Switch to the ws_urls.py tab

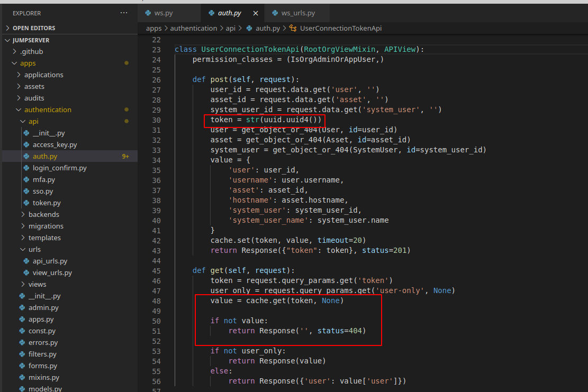[298, 13]
